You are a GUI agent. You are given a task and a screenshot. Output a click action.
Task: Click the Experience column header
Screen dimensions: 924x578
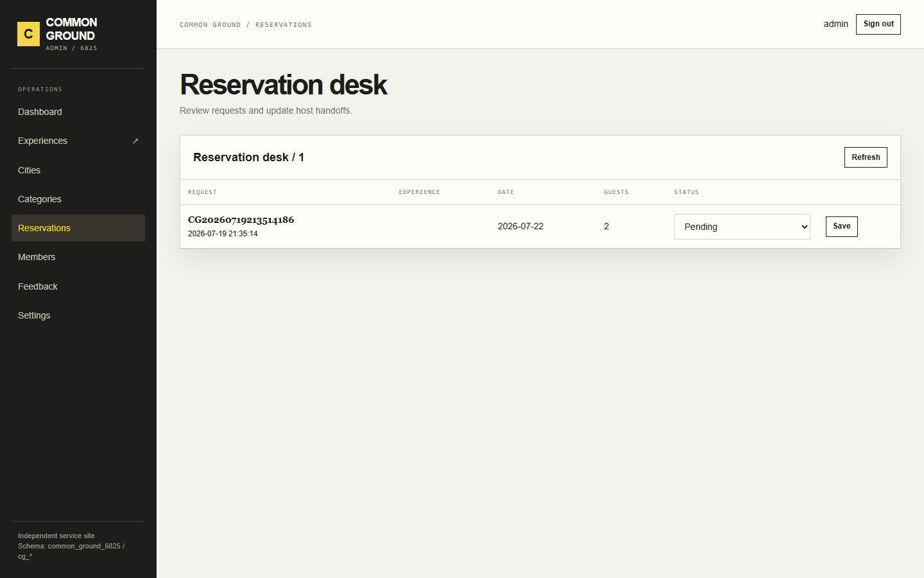point(420,192)
